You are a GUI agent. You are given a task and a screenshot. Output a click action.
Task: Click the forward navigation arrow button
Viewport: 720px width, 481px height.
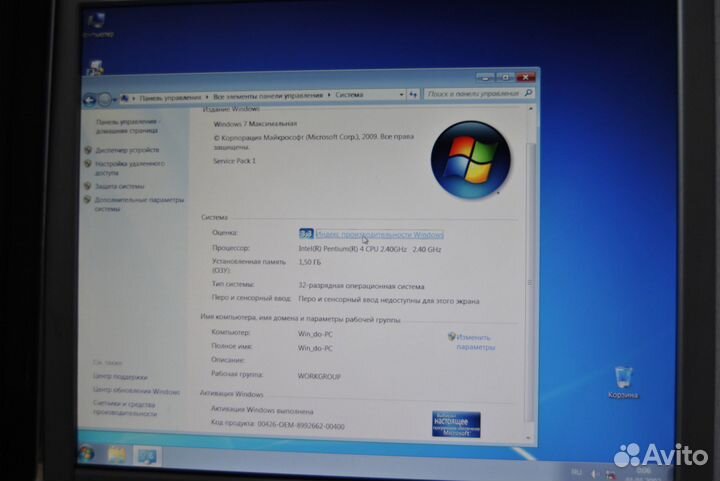tap(105, 99)
